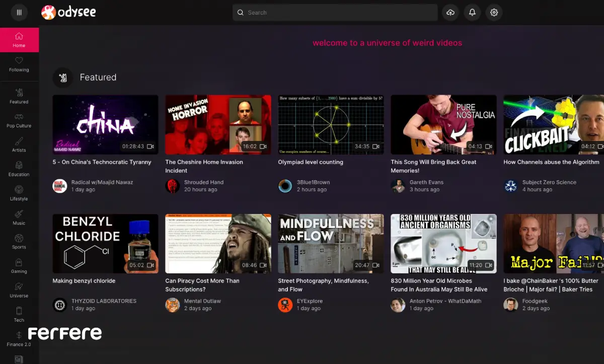The height and width of the screenshot is (364, 604).
Task: Open the notifications bell
Action: [x=472, y=13]
